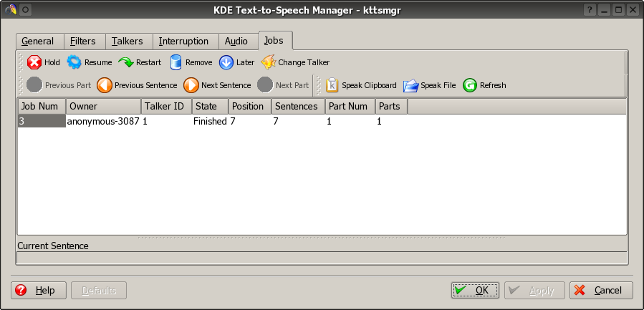Screen dimensions: 644x310
Task: Select job row owned by anonymous-3087
Action: click(102, 122)
